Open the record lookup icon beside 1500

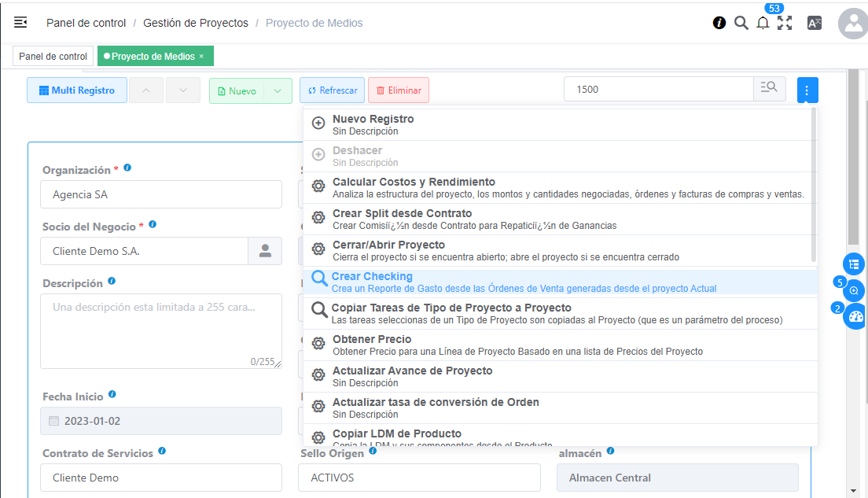click(769, 90)
